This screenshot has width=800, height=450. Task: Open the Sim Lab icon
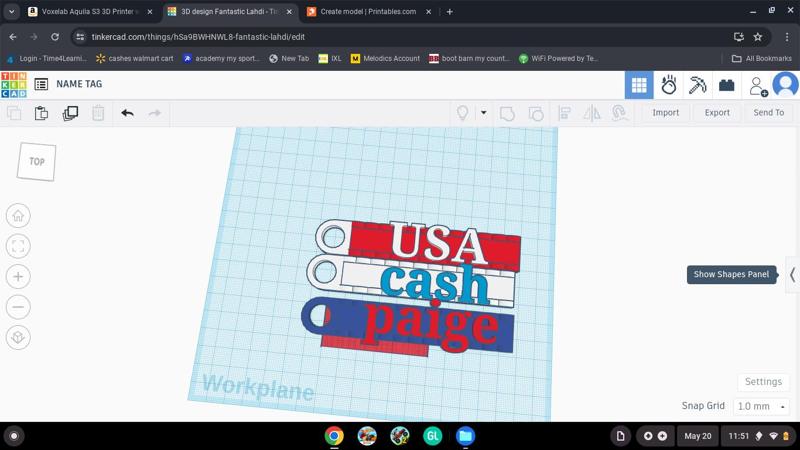pyautogui.click(x=668, y=85)
